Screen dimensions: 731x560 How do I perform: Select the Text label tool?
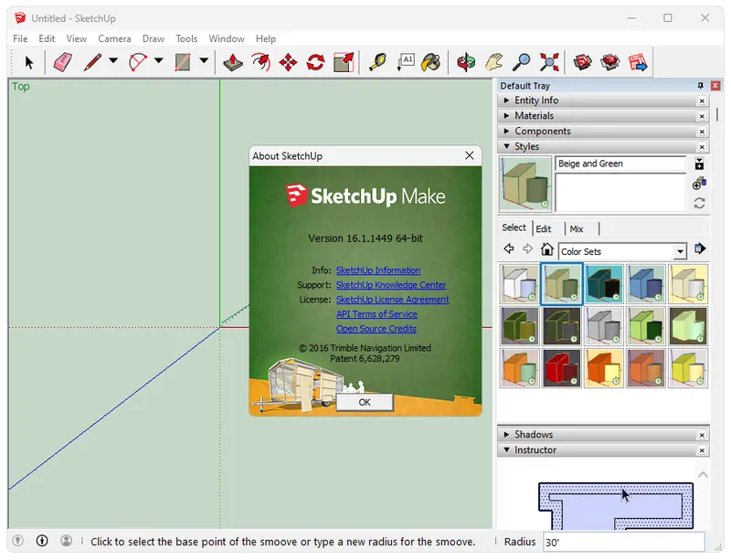click(x=406, y=62)
